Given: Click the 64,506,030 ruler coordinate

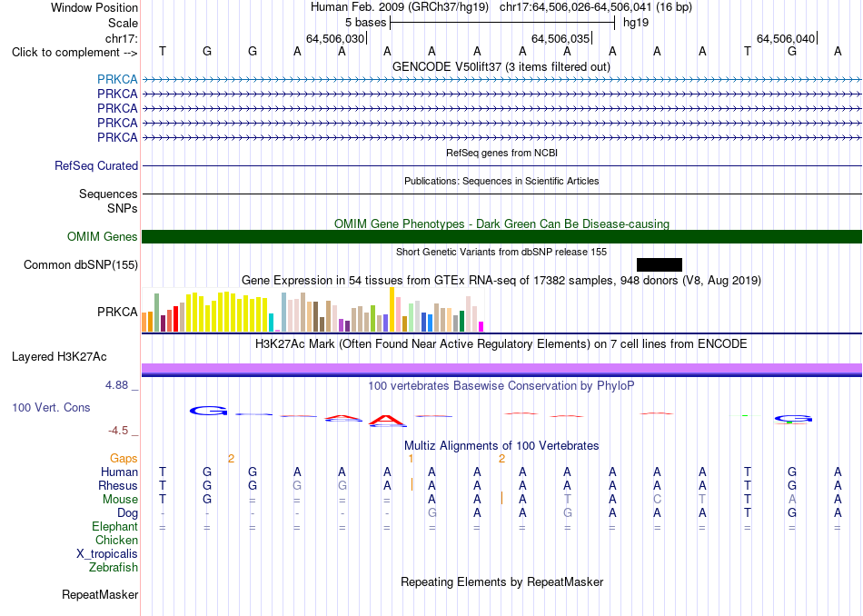Looking at the screenshot, I should [x=335, y=38].
